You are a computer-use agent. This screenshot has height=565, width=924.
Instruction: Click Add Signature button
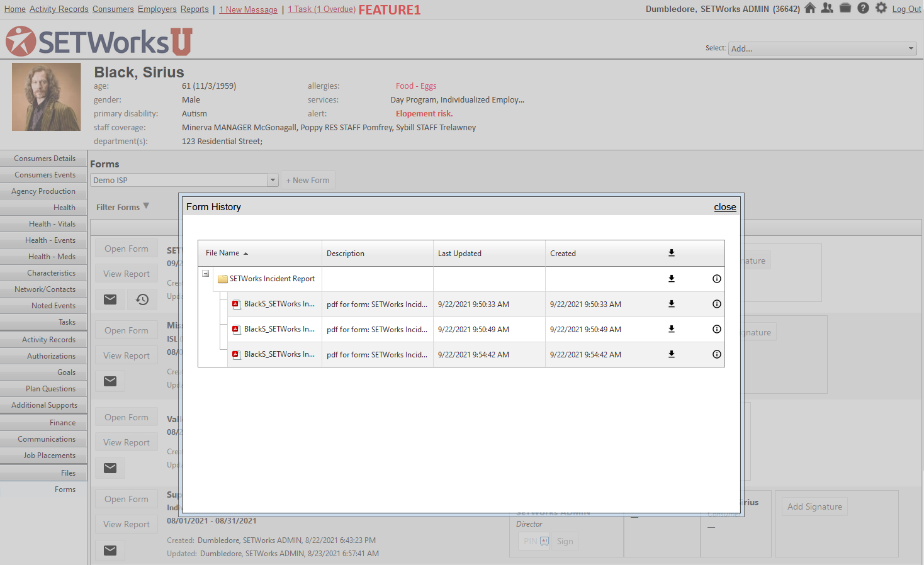[814, 506]
